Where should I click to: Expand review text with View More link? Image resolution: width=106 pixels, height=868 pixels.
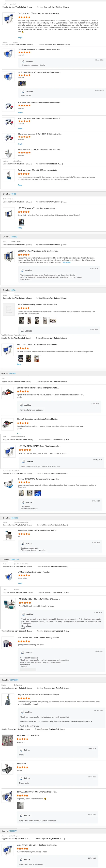67,262
